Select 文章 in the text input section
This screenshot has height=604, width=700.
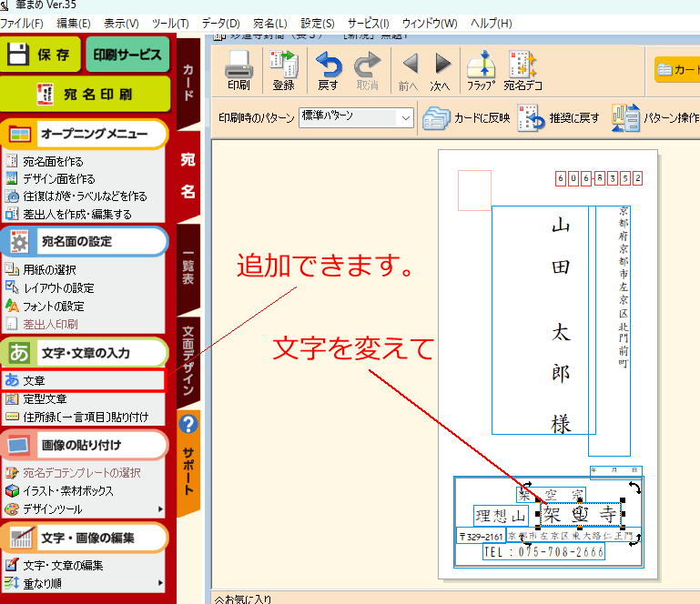pos(35,380)
